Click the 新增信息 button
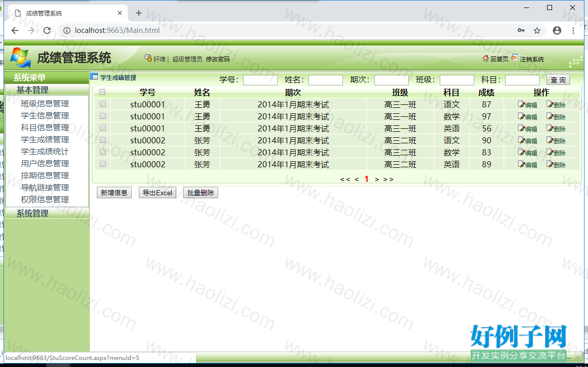This screenshot has width=588, height=367. [114, 193]
